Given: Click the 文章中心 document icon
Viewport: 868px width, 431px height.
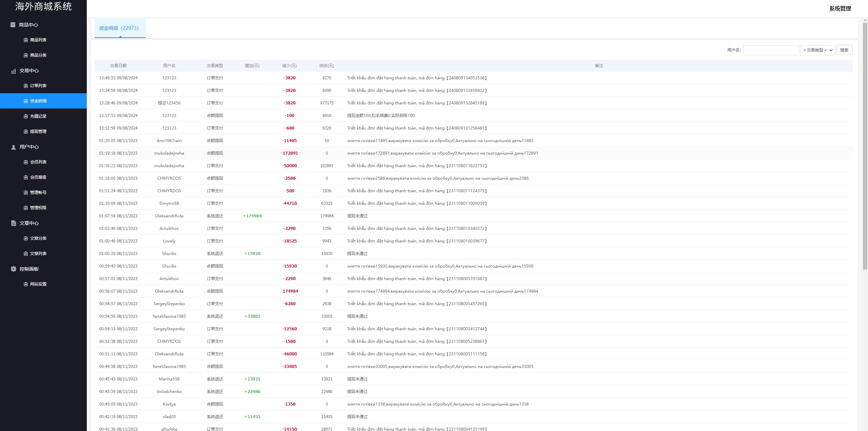Looking at the screenshot, I should tap(14, 223).
